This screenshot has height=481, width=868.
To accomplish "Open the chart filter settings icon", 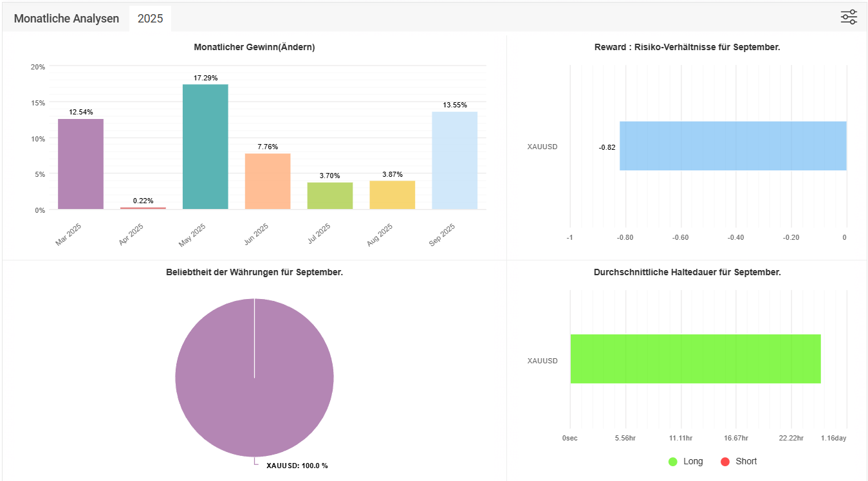I will coord(849,17).
